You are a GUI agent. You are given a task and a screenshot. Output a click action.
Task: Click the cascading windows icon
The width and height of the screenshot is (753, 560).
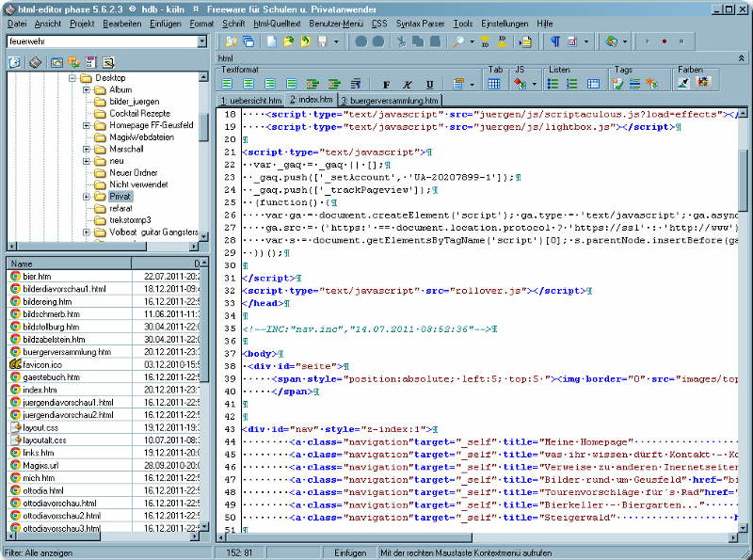pyautogui.click(x=248, y=41)
